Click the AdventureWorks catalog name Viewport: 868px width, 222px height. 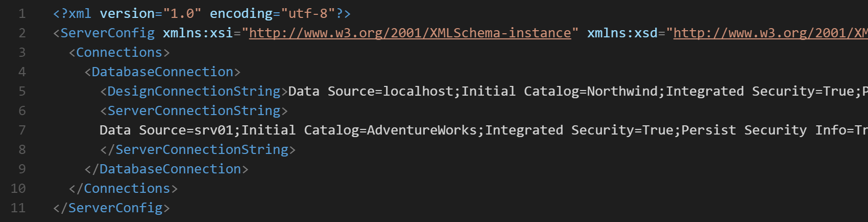(422, 130)
